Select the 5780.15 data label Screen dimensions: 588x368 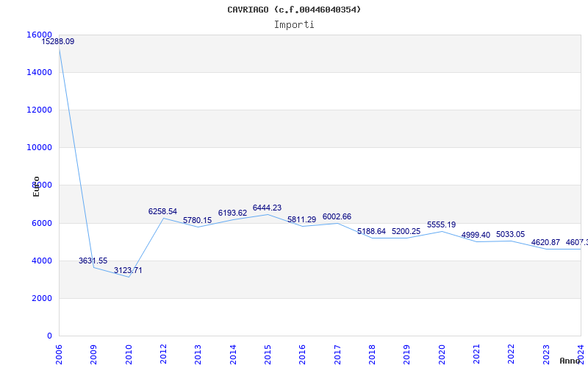click(197, 220)
